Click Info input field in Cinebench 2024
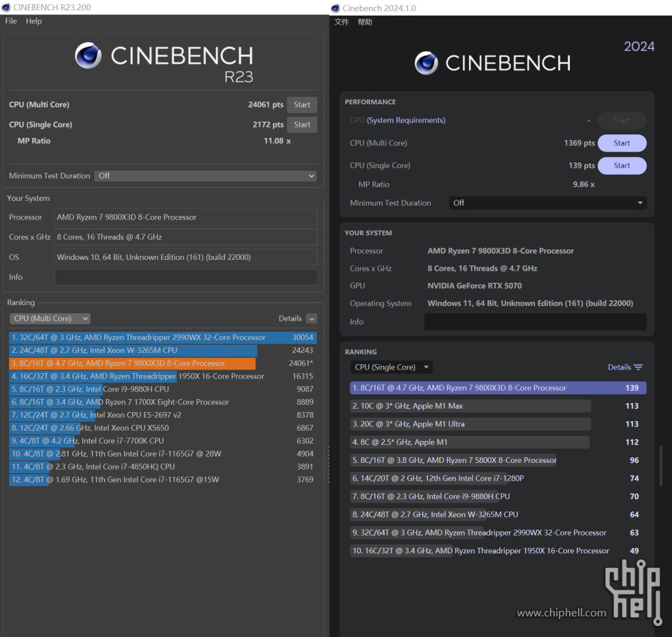Viewport: 672px width, 637px height. coord(536,322)
